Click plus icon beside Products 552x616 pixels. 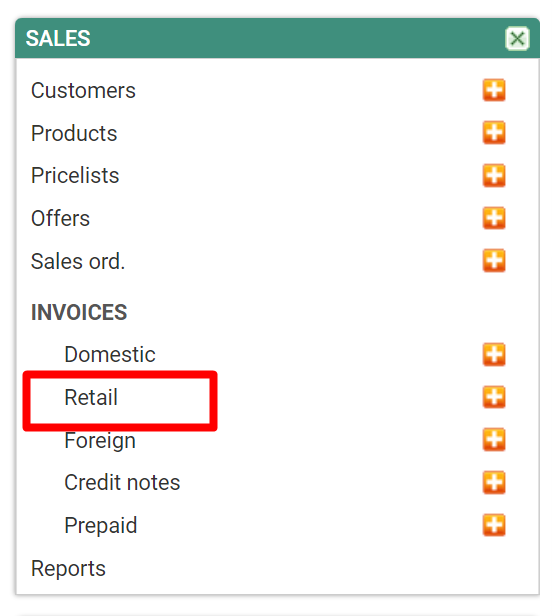point(494,132)
